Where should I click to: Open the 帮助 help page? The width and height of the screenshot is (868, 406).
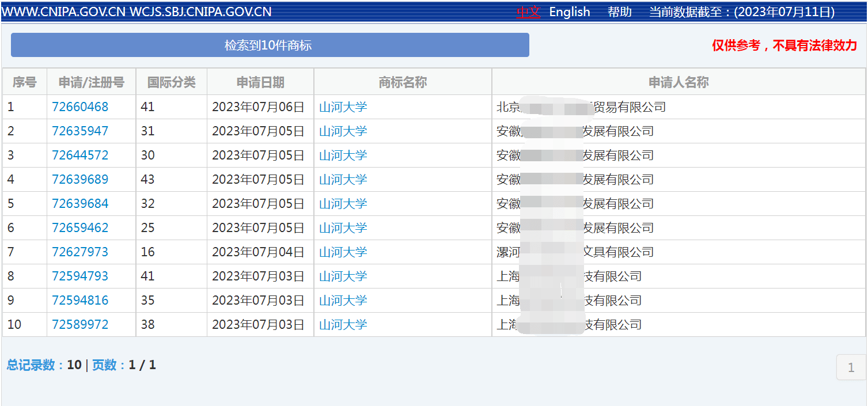[x=619, y=12]
